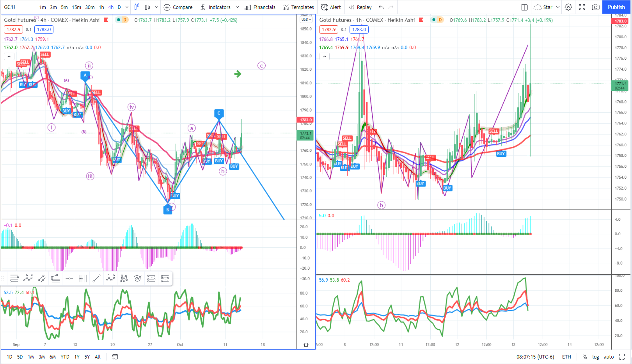Set date range to 1D
The height and width of the screenshot is (364, 632).
[x=9, y=357]
